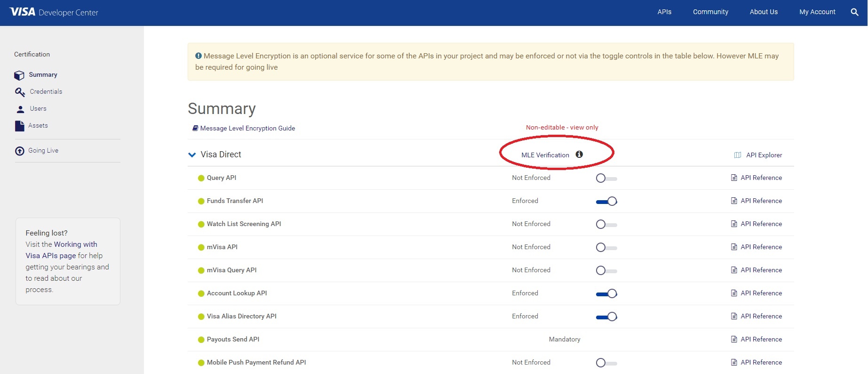Open the Community menu item
868x374 pixels.
pos(710,12)
